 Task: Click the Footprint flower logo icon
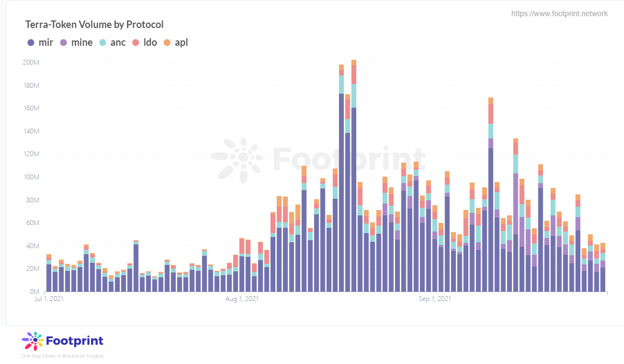[32, 341]
